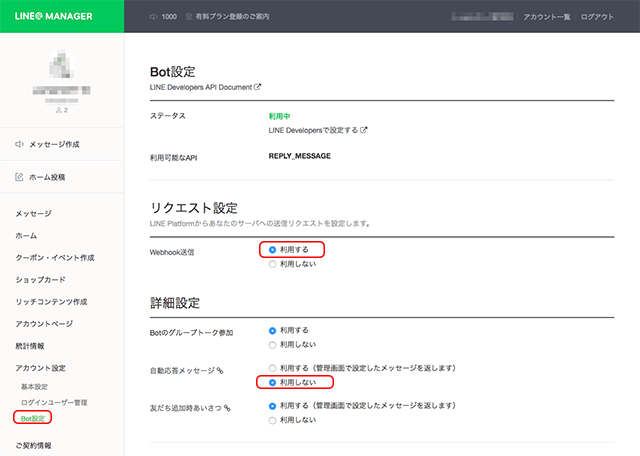Open the ホーム sidebar section
640x456 pixels.
pos(26,236)
